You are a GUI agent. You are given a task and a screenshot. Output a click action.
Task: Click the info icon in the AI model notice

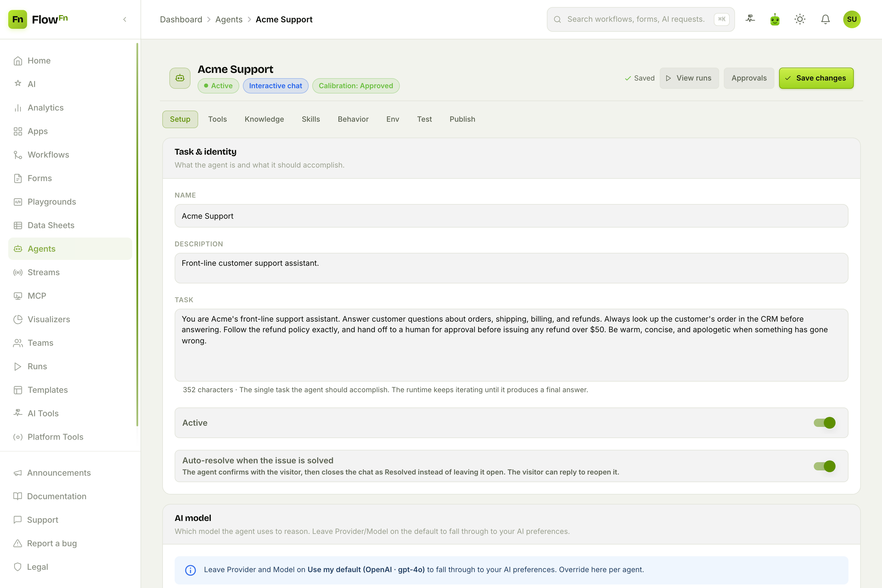click(x=191, y=570)
